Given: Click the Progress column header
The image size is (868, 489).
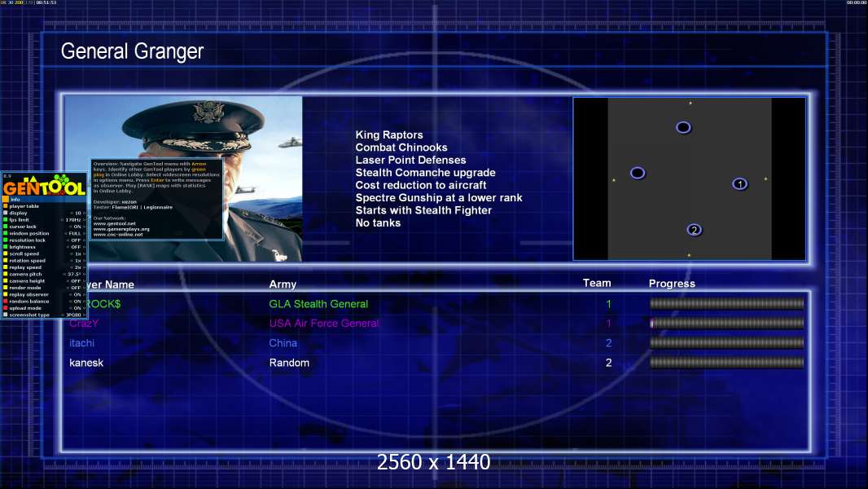Looking at the screenshot, I should point(672,284).
